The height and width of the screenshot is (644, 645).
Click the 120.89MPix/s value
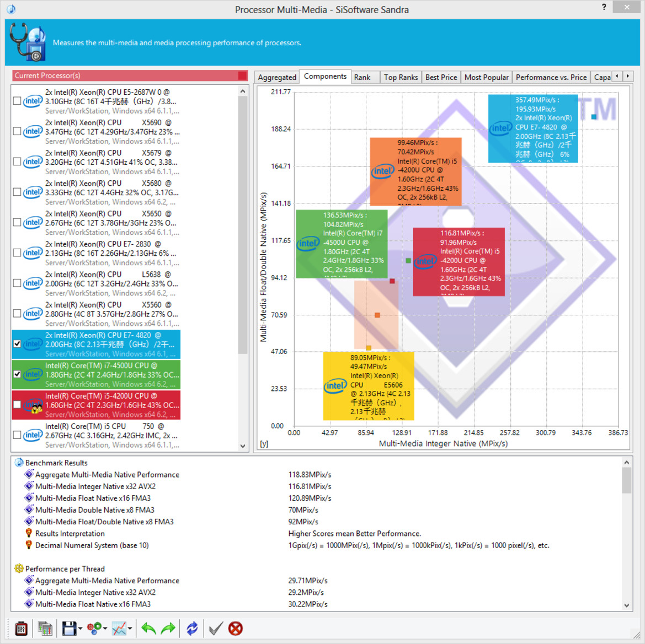[x=310, y=498]
